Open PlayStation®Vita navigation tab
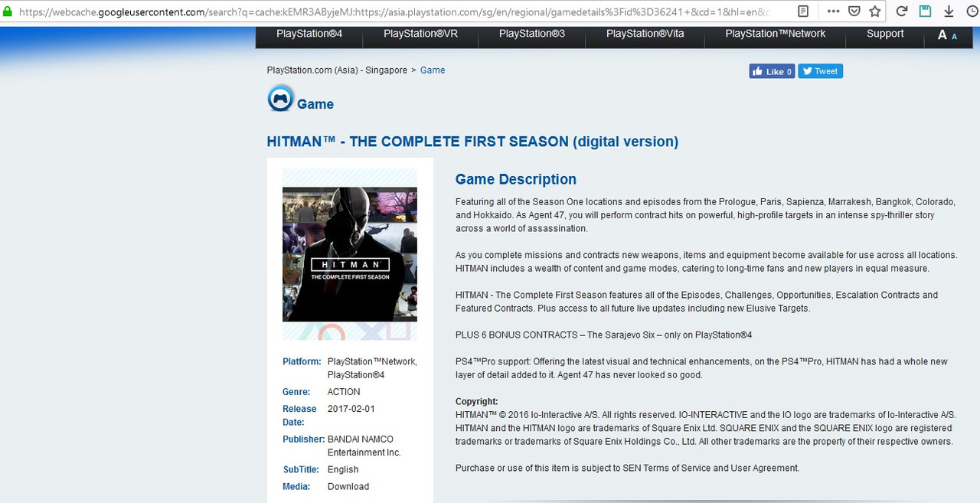The width and height of the screenshot is (980, 503). 645,34
